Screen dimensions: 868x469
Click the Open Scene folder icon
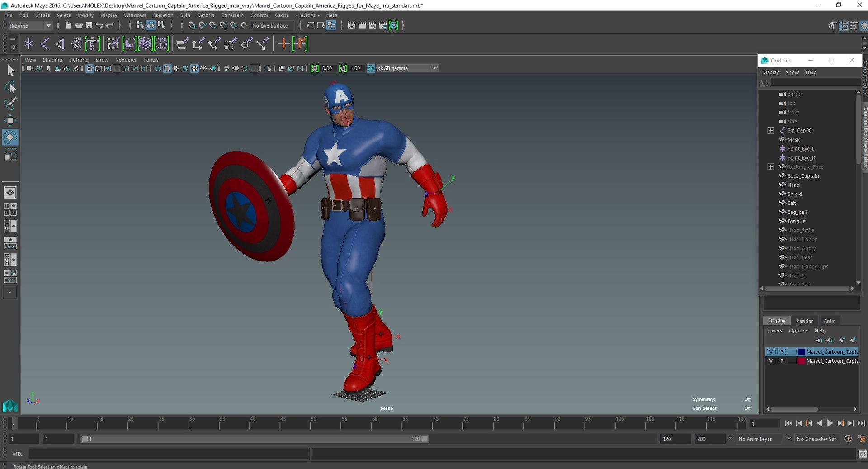pos(78,25)
